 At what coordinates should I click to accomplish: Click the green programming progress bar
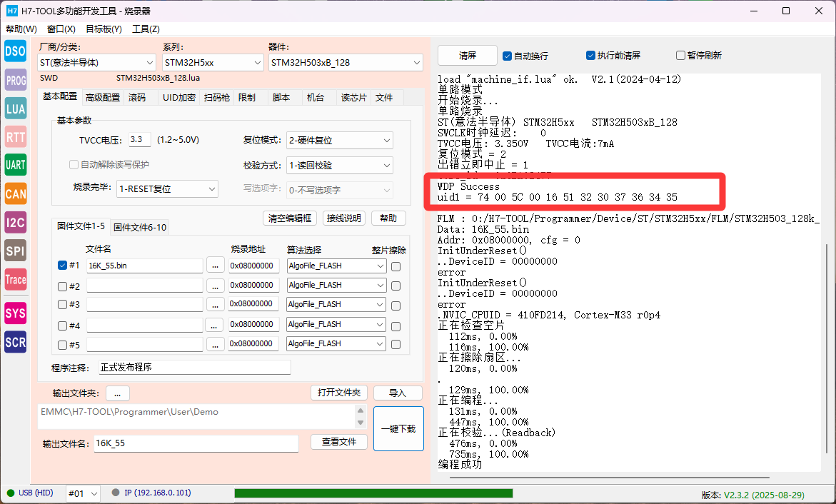pyautogui.click(x=374, y=493)
